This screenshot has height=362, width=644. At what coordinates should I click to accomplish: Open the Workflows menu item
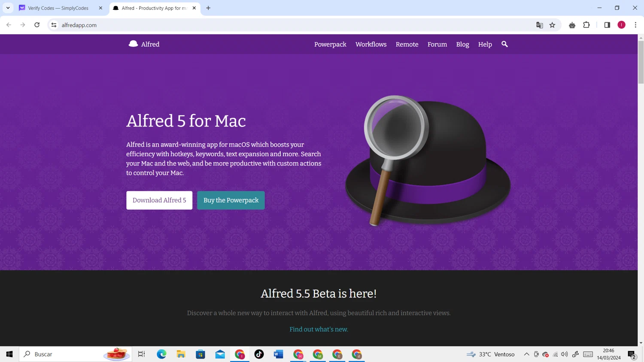[x=371, y=44]
